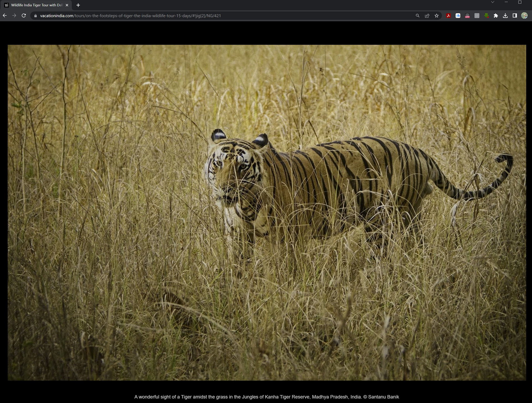Open the Chrome profile avatar
Image resolution: width=532 pixels, height=403 pixels.
pyautogui.click(x=524, y=16)
